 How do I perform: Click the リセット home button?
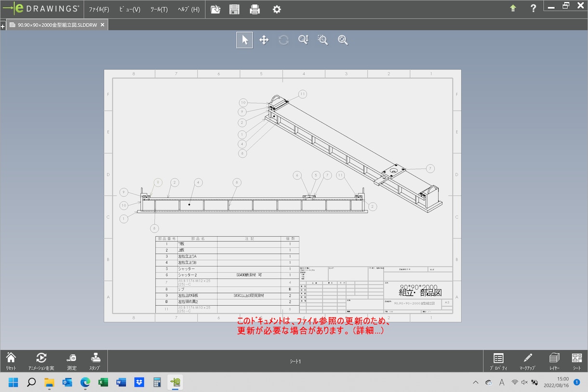point(11,361)
